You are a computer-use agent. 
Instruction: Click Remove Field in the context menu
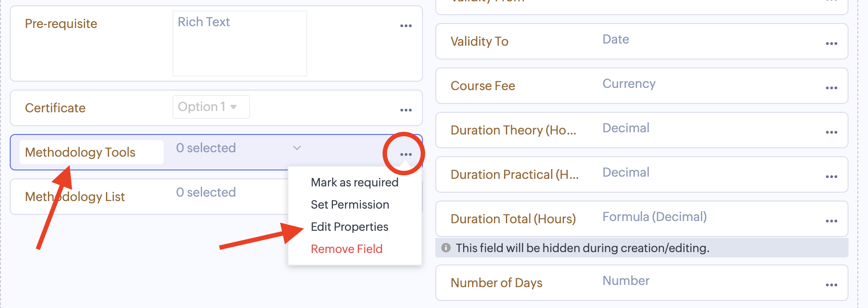click(x=346, y=249)
